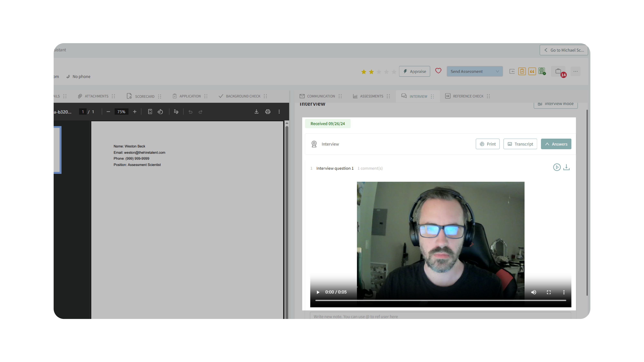The width and height of the screenshot is (644, 362).
Task: Click the orange quote icon
Action: [x=532, y=71]
